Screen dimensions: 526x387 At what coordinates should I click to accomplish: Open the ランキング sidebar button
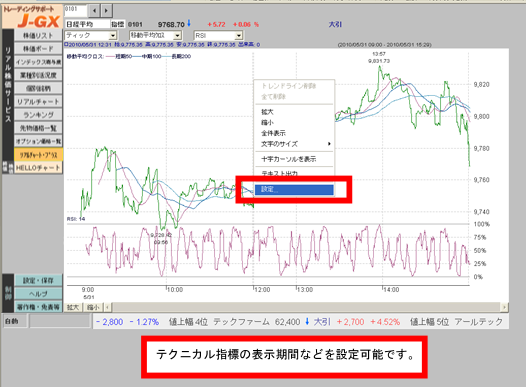pos(38,115)
